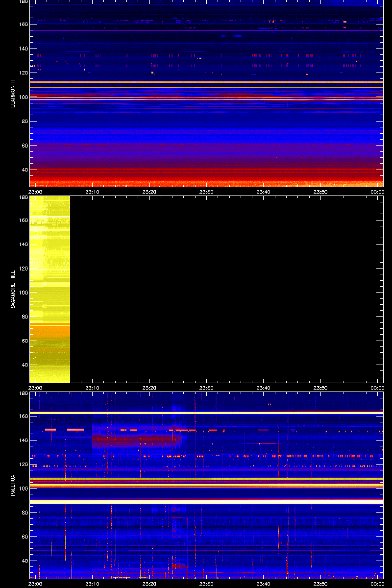Click 23:10 time label under Palehua panel
Viewport: 392px width, 588px height.
[93, 584]
